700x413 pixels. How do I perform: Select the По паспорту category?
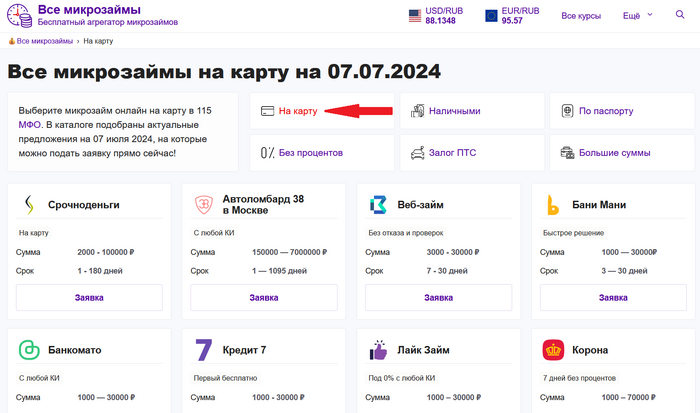622,111
